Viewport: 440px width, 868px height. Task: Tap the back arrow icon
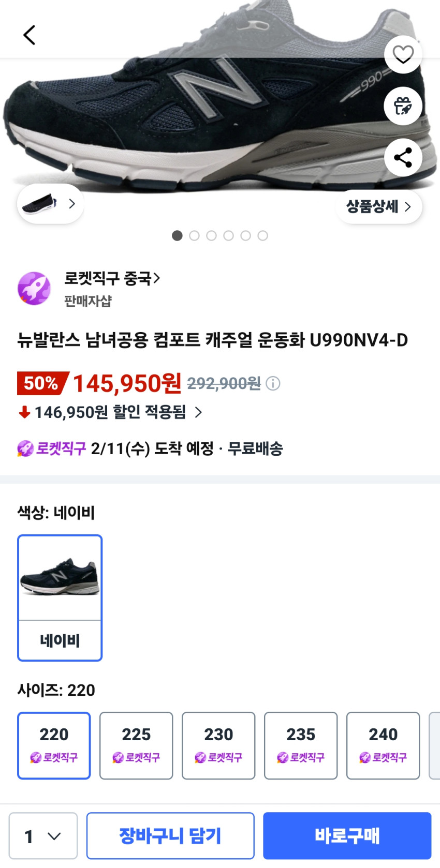pos(30,35)
